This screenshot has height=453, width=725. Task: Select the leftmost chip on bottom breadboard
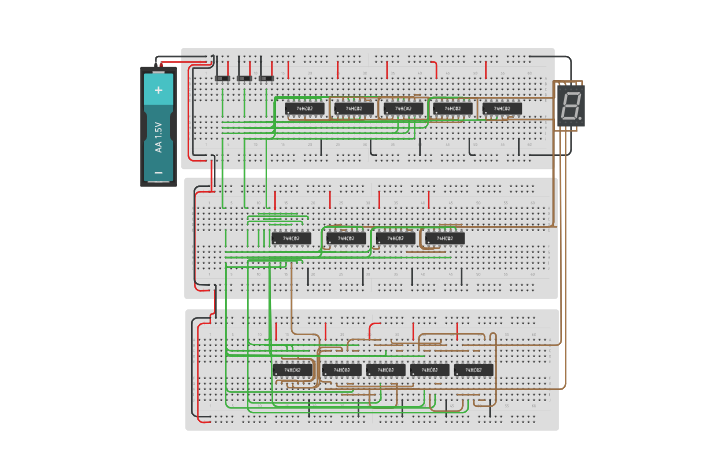click(x=292, y=370)
